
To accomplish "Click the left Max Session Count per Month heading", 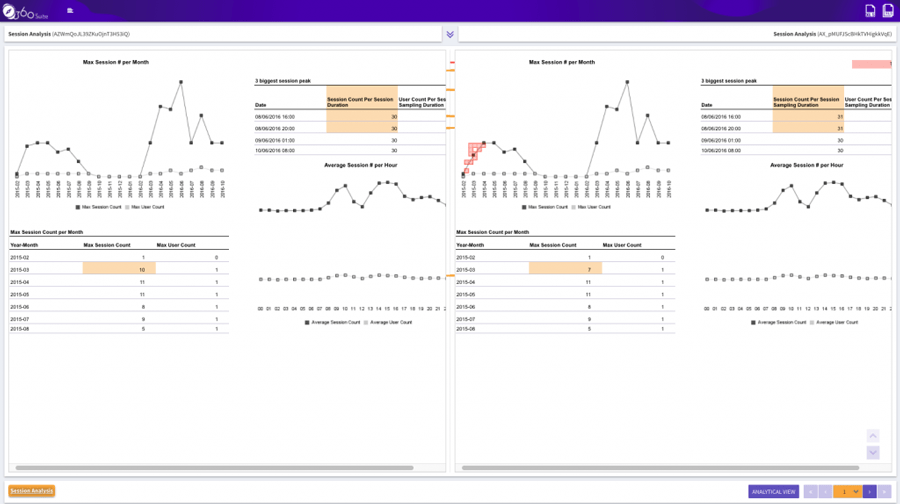I will 46,232.
